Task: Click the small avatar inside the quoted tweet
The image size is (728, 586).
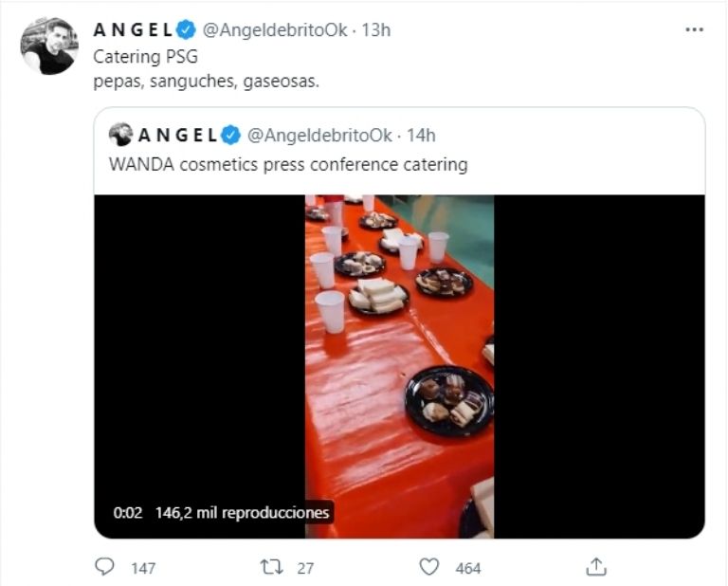Action: click(x=120, y=135)
